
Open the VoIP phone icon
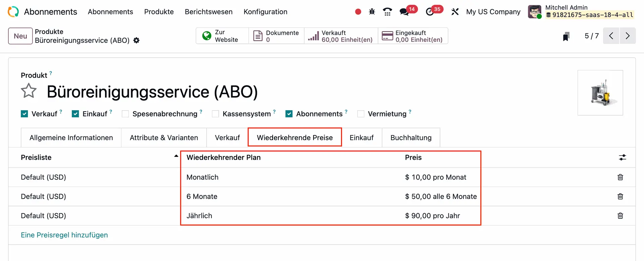[x=387, y=12]
